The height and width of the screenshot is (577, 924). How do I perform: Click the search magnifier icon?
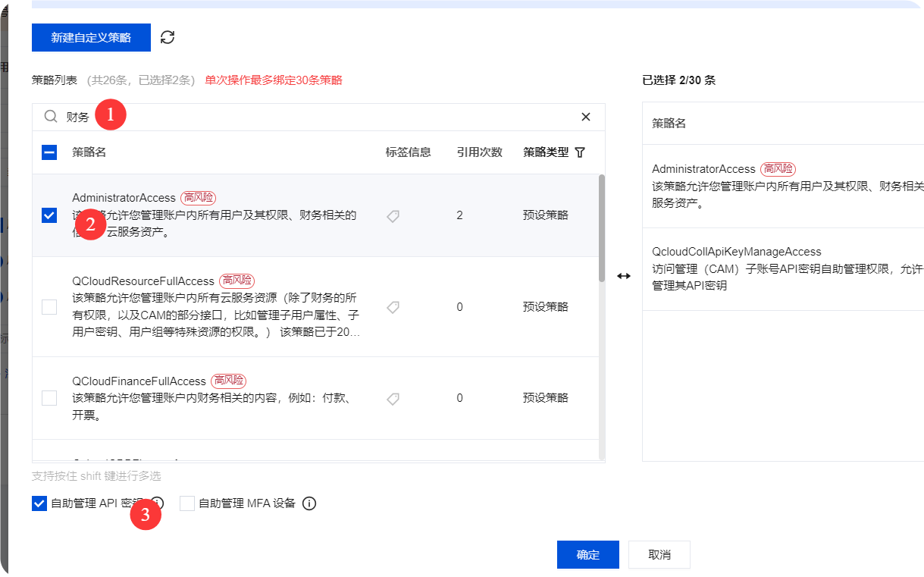51,117
